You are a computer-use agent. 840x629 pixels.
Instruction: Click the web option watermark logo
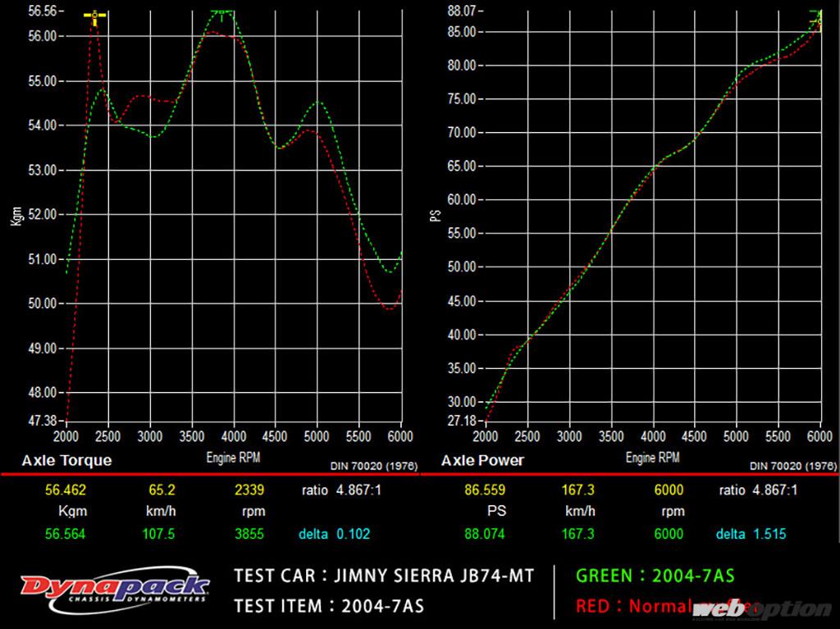(762, 608)
